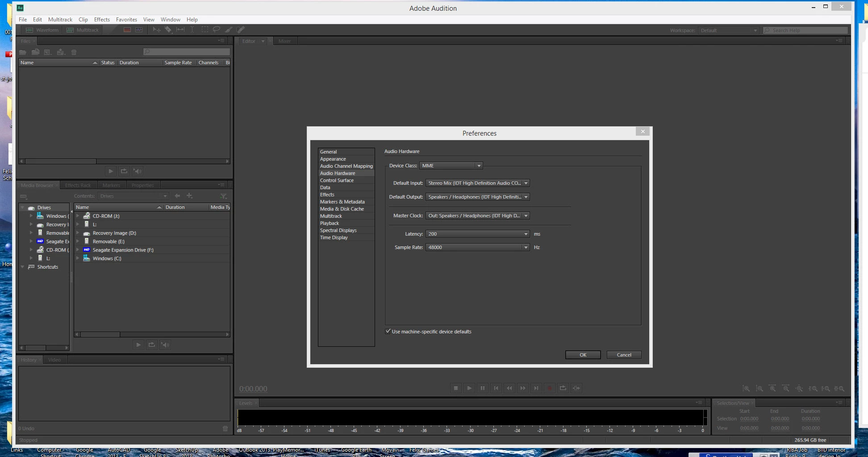
Task: Open the Latency dropdown
Action: tap(478, 234)
